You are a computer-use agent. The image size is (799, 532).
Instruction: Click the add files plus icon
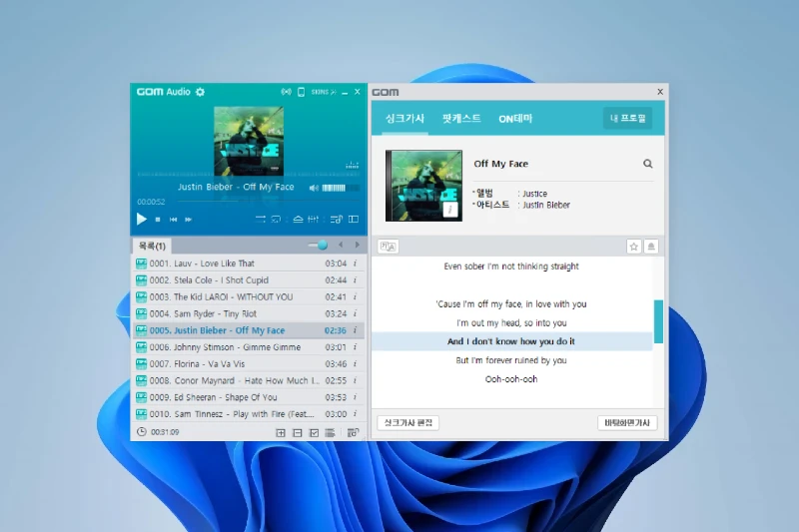click(281, 433)
